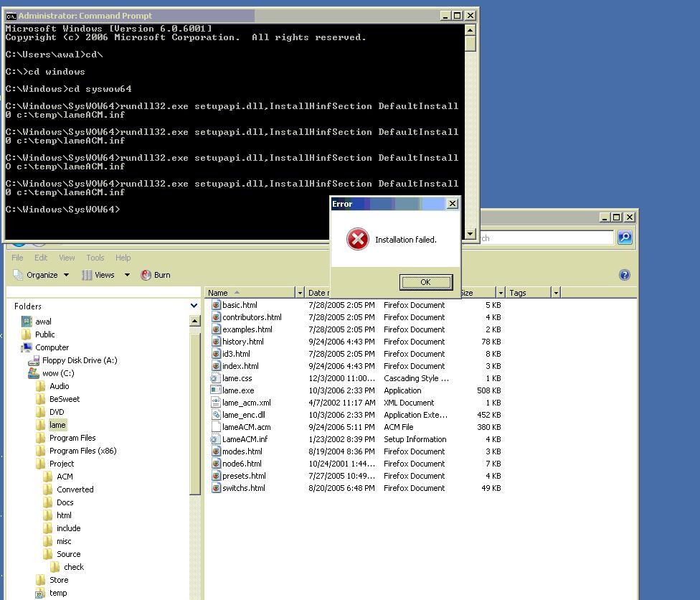This screenshot has width=700, height=600.
Task: Click the lame.exe application icon
Action: [216, 390]
